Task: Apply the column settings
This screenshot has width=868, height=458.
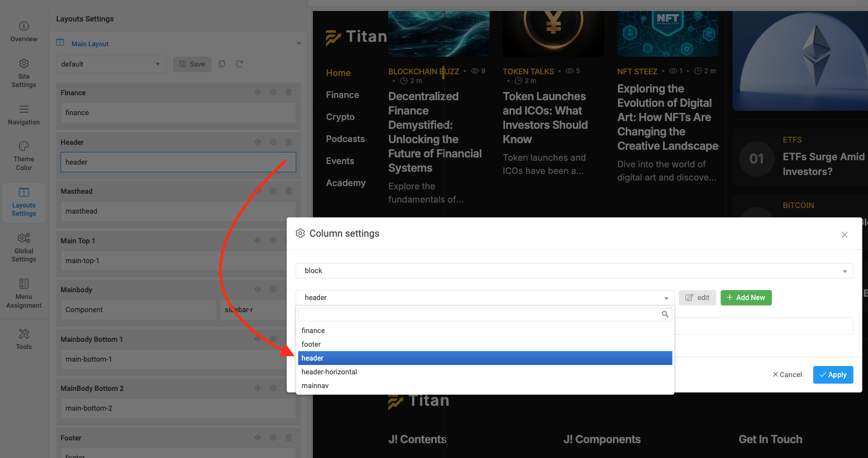Action: (x=833, y=375)
